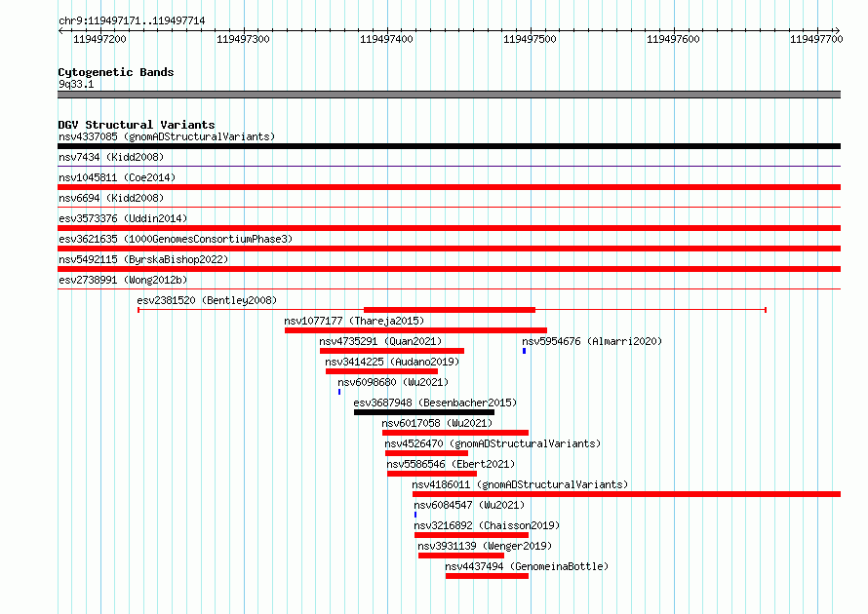This screenshot has width=868, height=614.
Task: Click nsv6017058 (Wu2021) label
Action: (x=437, y=423)
